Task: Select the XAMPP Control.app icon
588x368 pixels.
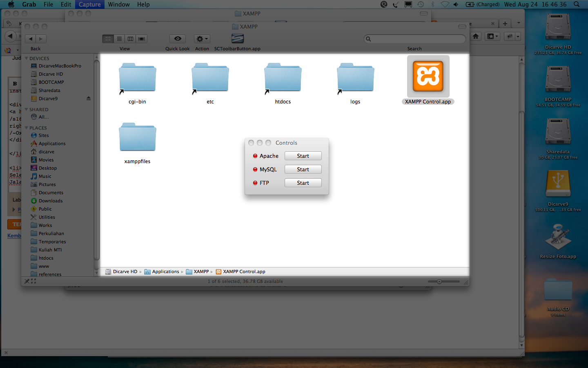Action: click(428, 76)
